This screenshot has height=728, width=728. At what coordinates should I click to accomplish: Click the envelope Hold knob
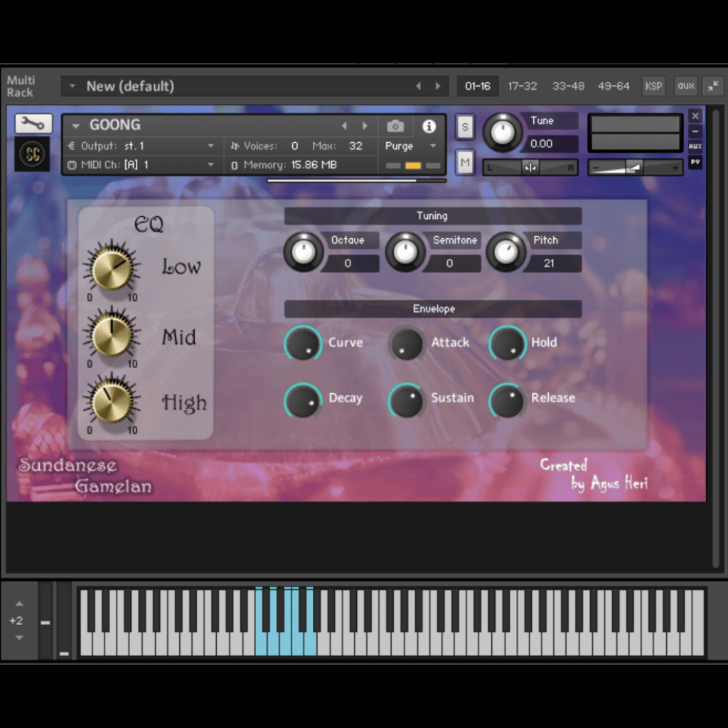point(508,343)
